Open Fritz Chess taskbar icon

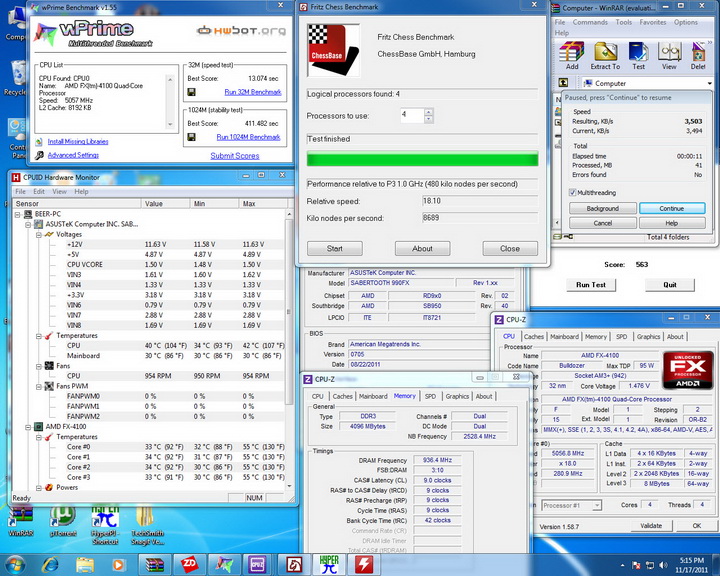(x=293, y=565)
